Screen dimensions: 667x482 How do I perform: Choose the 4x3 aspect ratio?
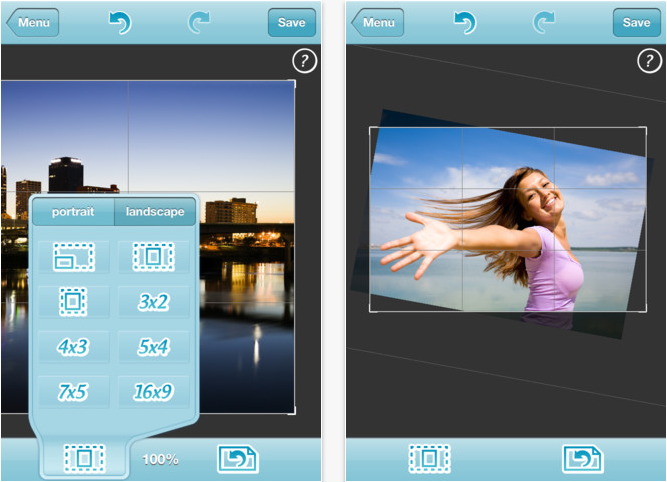pyautogui.click(x=74, y=347)
